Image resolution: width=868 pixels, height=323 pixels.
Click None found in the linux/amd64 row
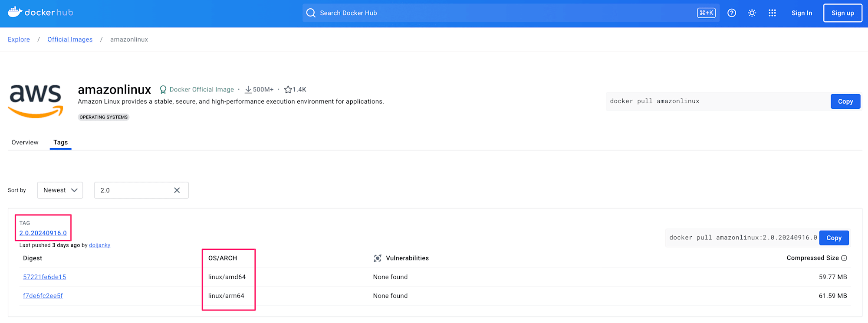[x=390, y=277]
